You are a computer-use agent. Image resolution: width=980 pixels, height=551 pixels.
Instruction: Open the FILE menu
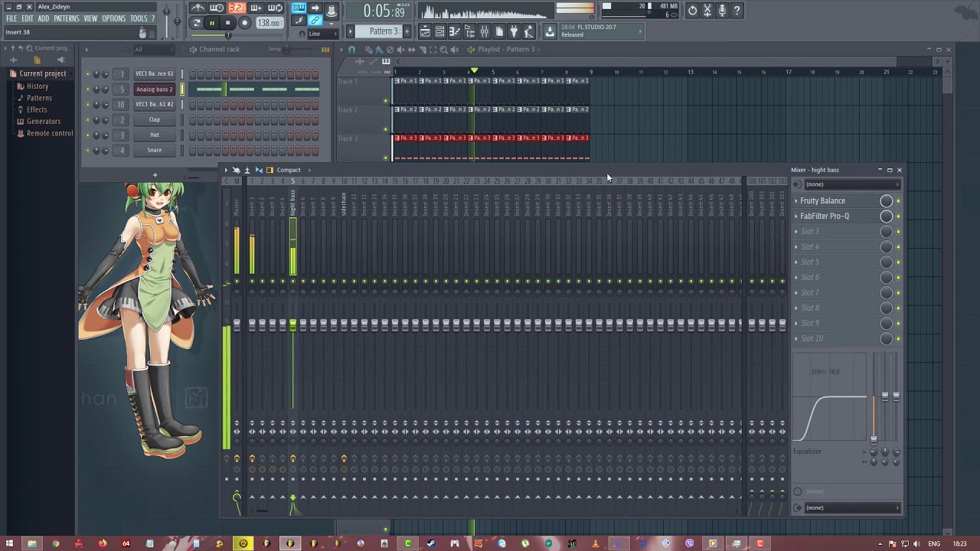(11, 18)
